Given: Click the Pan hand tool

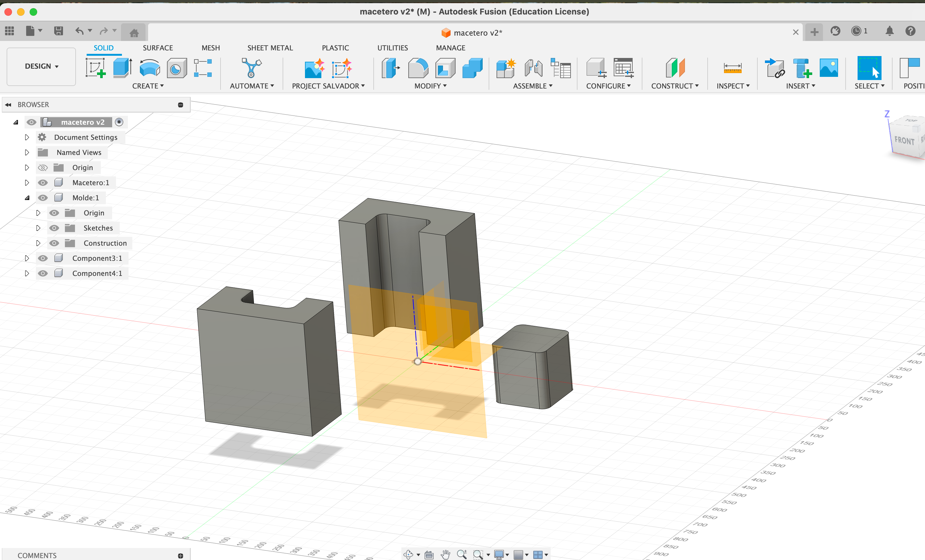Looking at the screenshot, I should coord(445,554).
